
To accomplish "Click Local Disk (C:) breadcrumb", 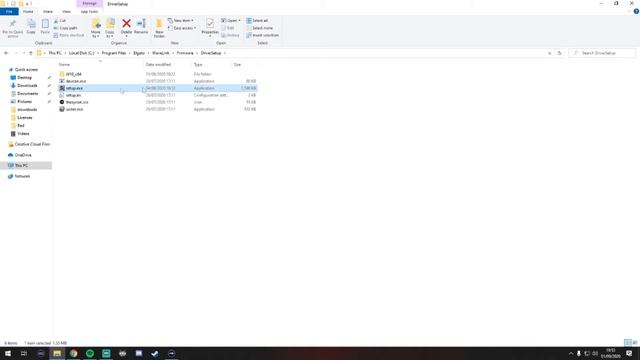I will [x=81, y=53].
